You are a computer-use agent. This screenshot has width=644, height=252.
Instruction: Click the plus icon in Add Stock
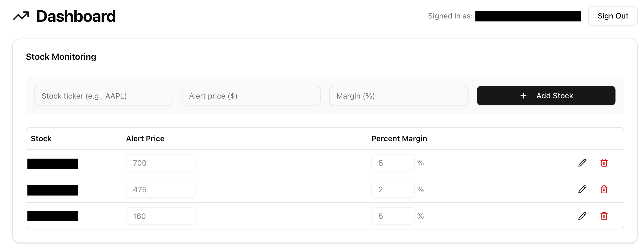click(523, 96)
